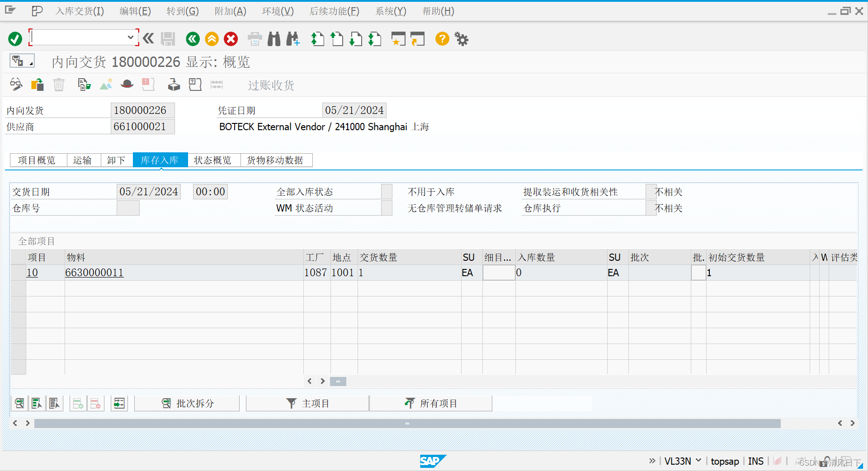
Task: Click the 交货日期 field
Action: 149,192
